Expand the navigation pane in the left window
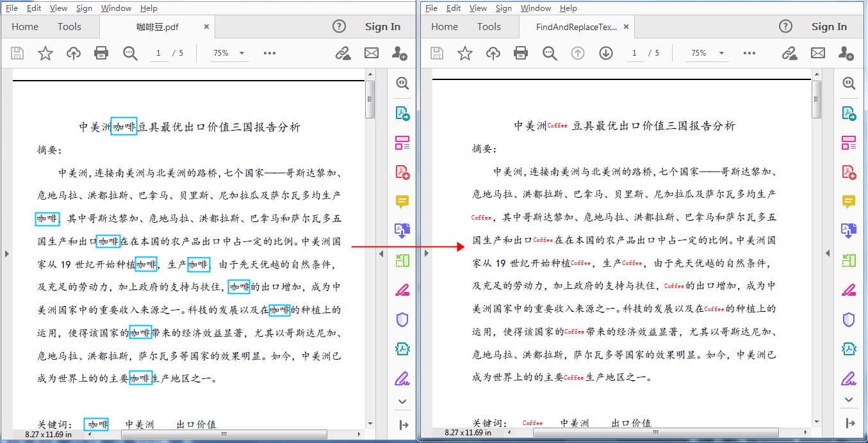The width and height of the screenshot is (868, 443). pyautogui.click(x=6, y=254)
